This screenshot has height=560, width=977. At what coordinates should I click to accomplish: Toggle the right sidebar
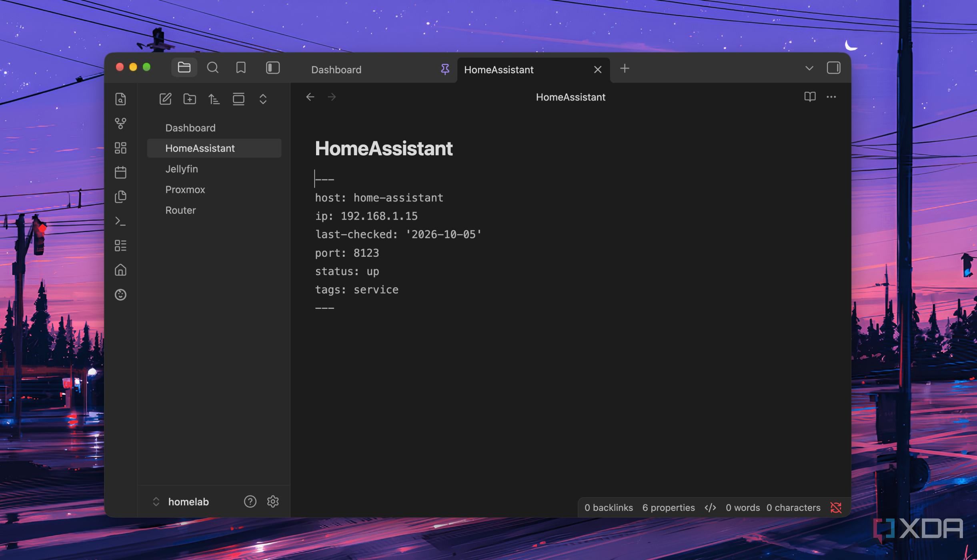(833, 68)
